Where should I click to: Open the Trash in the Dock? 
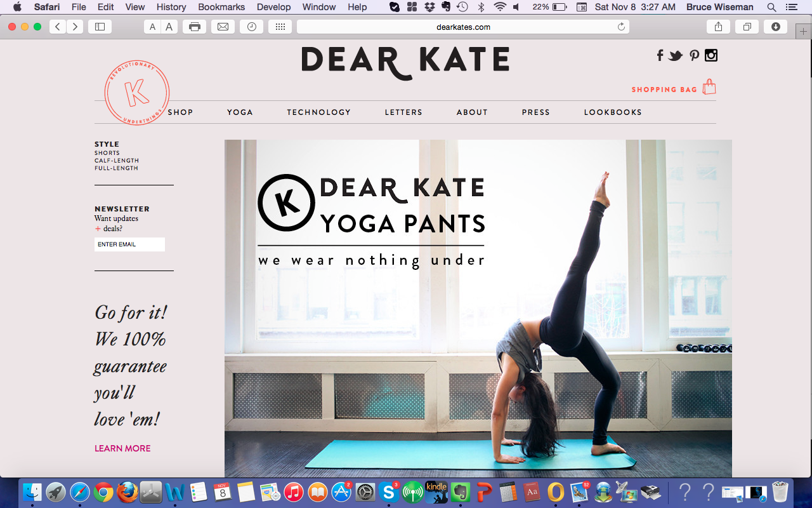click(x=780, y=492)
